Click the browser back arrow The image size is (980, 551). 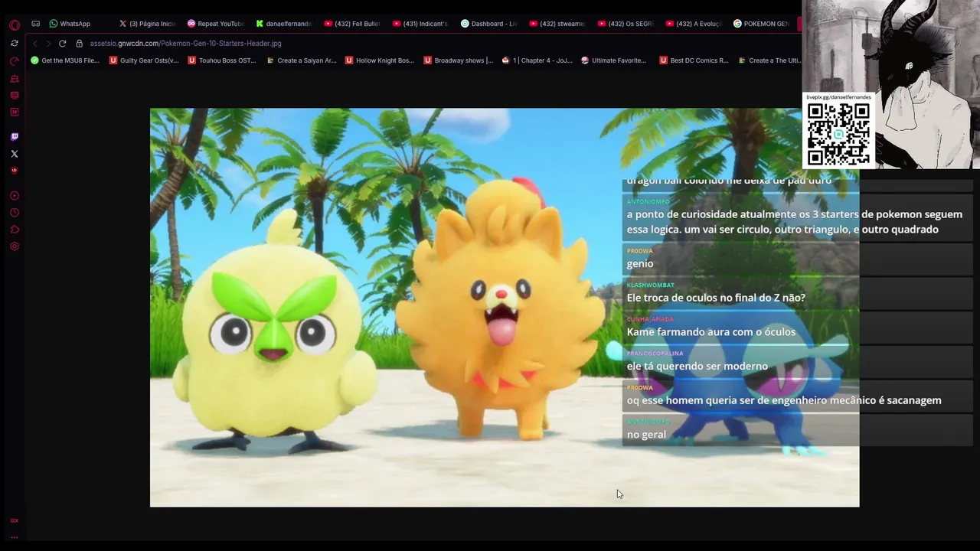34,44
